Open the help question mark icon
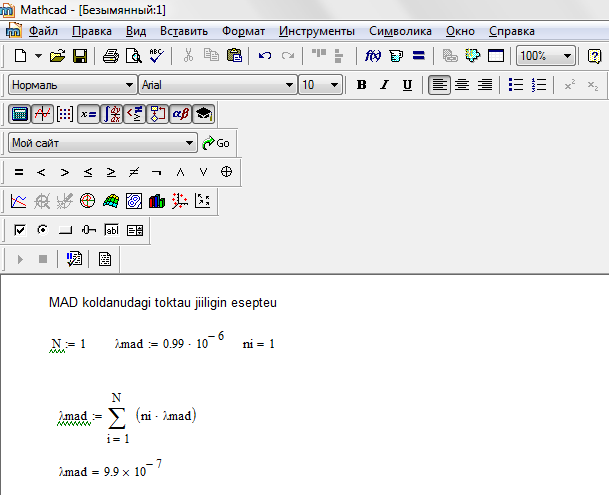609x495 pixels. [x=594, y=56]
